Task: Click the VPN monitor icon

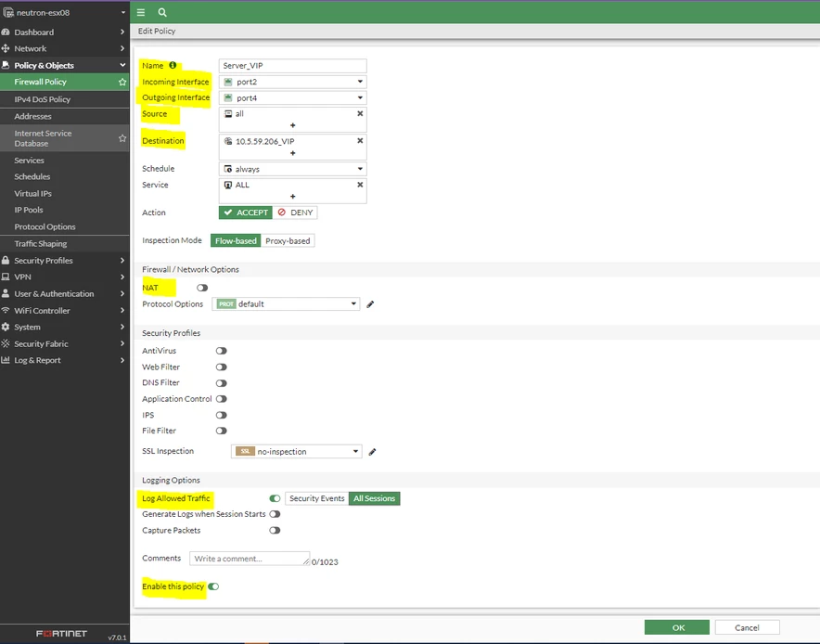Action: pos(6,277)
